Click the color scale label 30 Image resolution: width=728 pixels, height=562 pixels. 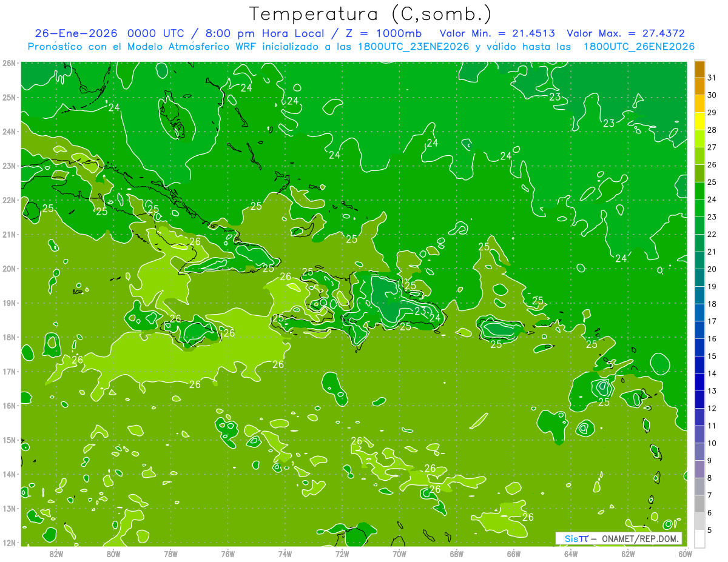[712, 95]
